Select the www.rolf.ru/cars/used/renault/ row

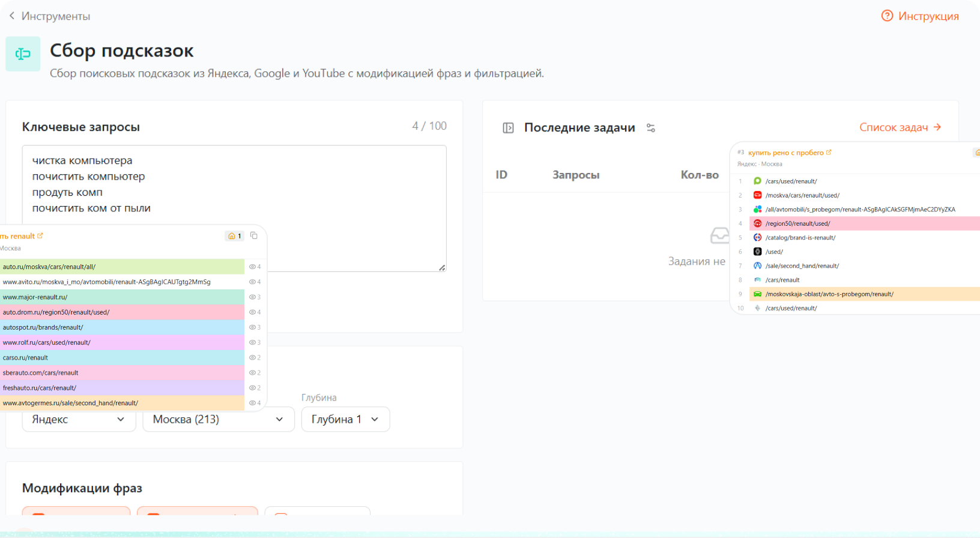122,342
